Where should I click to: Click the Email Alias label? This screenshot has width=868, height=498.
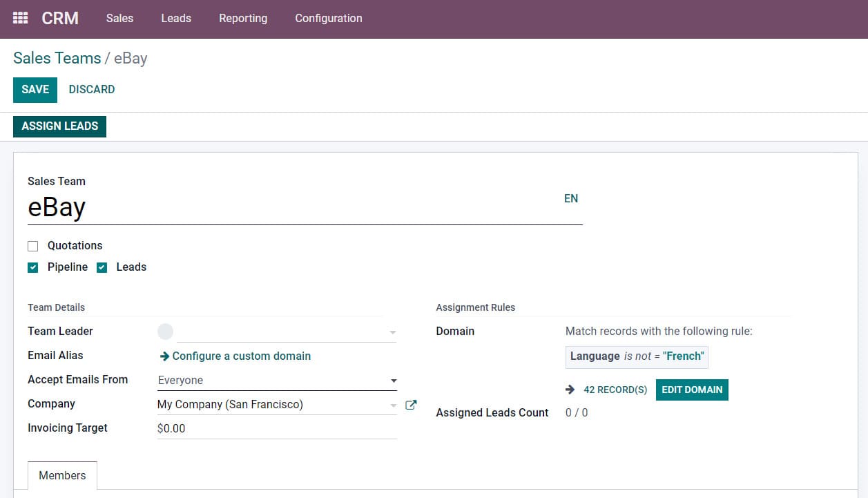pos(55,356)
